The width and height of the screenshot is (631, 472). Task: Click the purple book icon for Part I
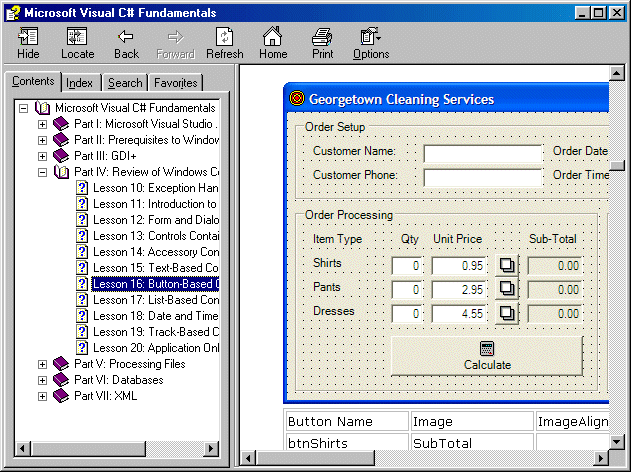pyautogui.click(x=61, y=124)
